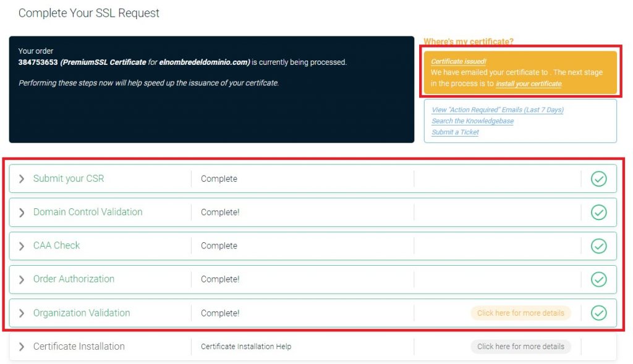Expand the Order Authorization section

(x=22, y=279)
